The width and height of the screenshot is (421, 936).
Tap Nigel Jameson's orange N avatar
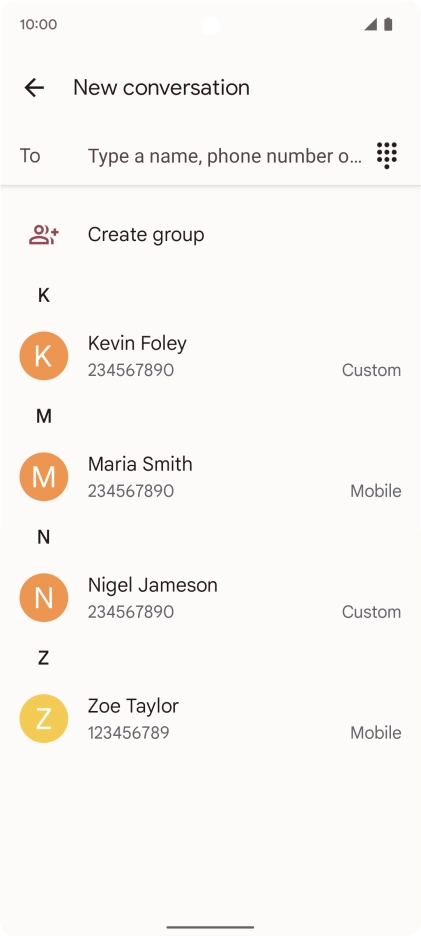44,598
